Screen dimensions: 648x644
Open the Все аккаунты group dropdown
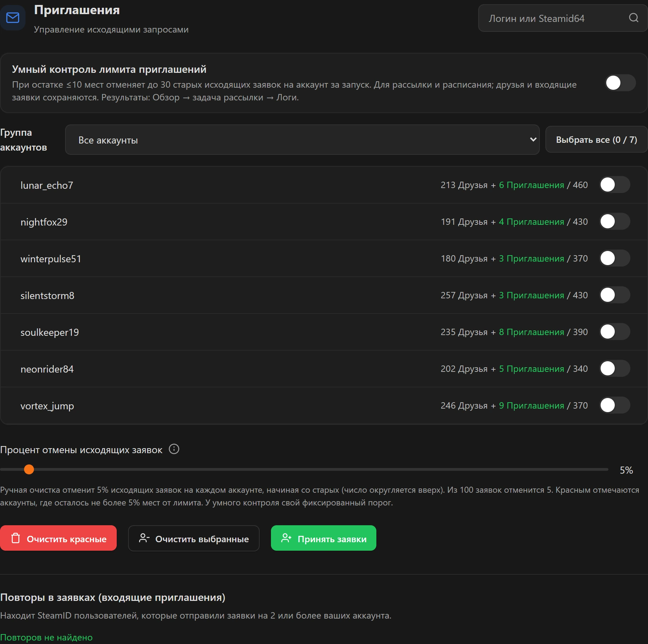[x=302, y=140]
